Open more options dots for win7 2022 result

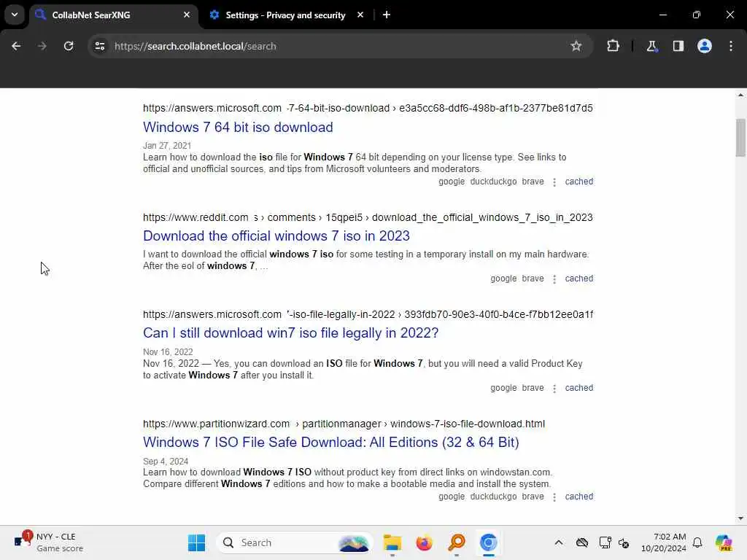(x=554, y=388)
